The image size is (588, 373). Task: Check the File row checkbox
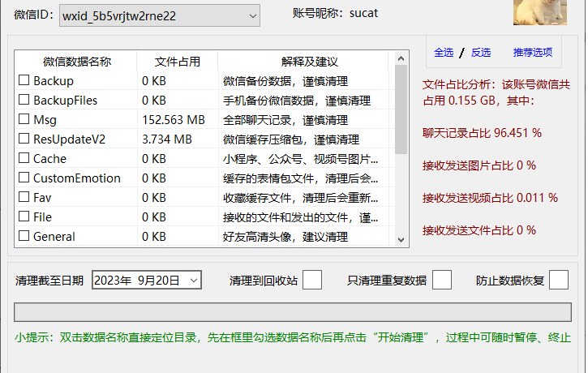tap(24, 217)
